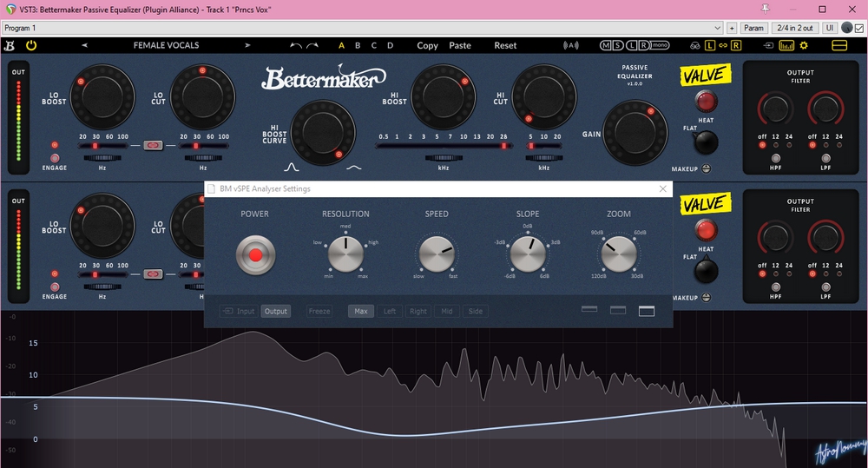Click the yellow power bypass icon

[x=32, y=45]
